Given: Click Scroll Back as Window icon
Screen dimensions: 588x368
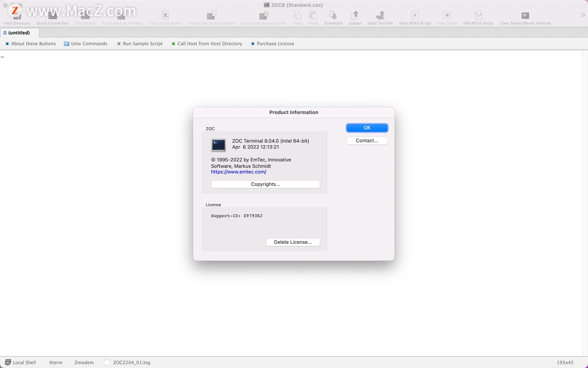Looking at the screenshot, I should coord(122,15).
